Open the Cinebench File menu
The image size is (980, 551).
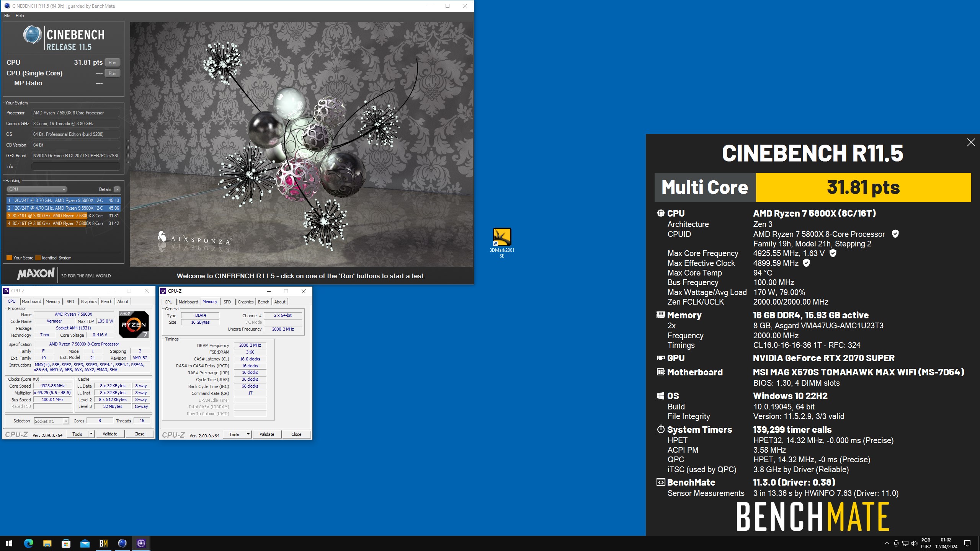point(7,16)
